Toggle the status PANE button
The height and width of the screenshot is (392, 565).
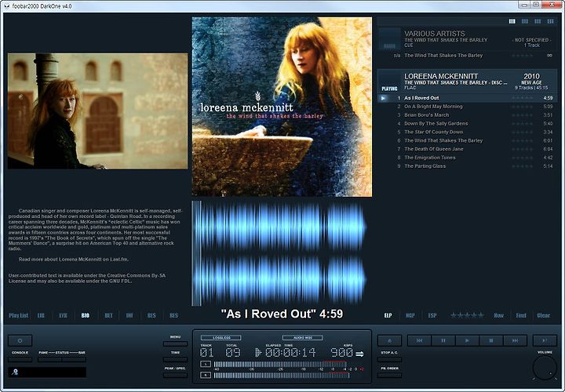tap(49, 359)
